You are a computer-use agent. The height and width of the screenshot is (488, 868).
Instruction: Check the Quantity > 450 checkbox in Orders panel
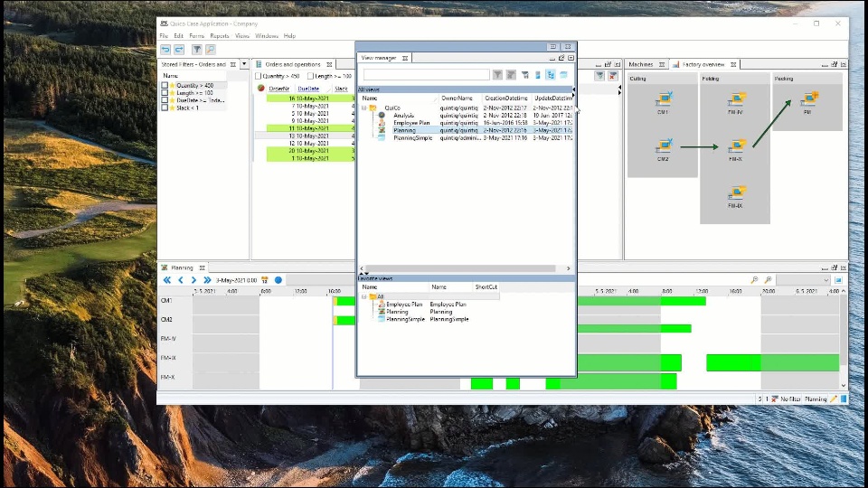click(x=258, y=76)
